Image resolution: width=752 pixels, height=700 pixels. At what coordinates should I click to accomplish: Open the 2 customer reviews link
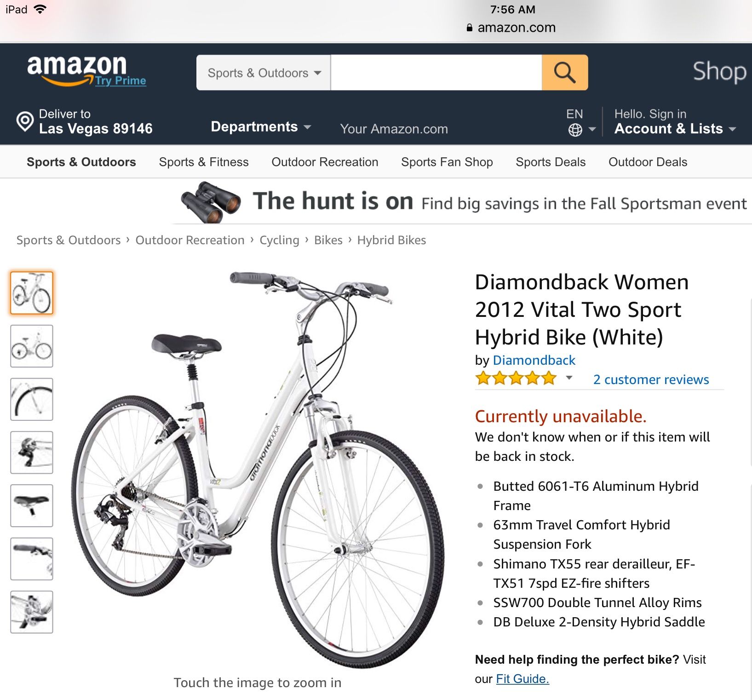click(x=651, y=379)
